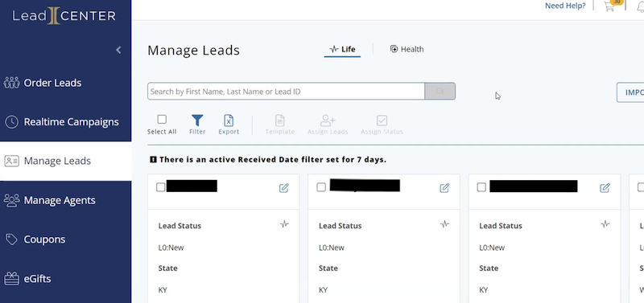Click L0:New status on second card
This screenshot has width=644, height=303.
[x=332, y=248]
